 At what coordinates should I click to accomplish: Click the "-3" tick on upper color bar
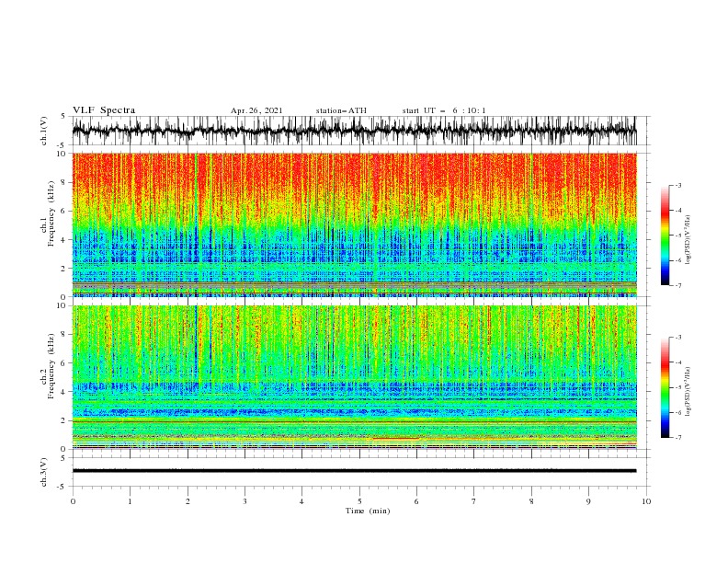click(x=678, y=185)
